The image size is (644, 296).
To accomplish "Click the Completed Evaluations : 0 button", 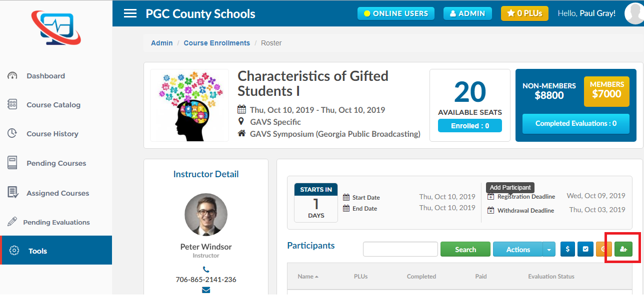I will point(575,123).
